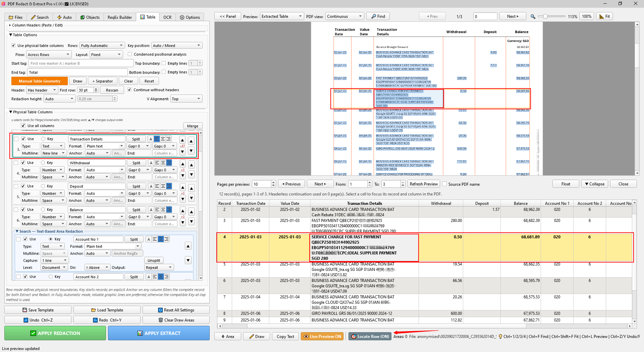This screenshot has width=644, height=352.
Task: Open the V Alignment dropdown
Action: 186,99
